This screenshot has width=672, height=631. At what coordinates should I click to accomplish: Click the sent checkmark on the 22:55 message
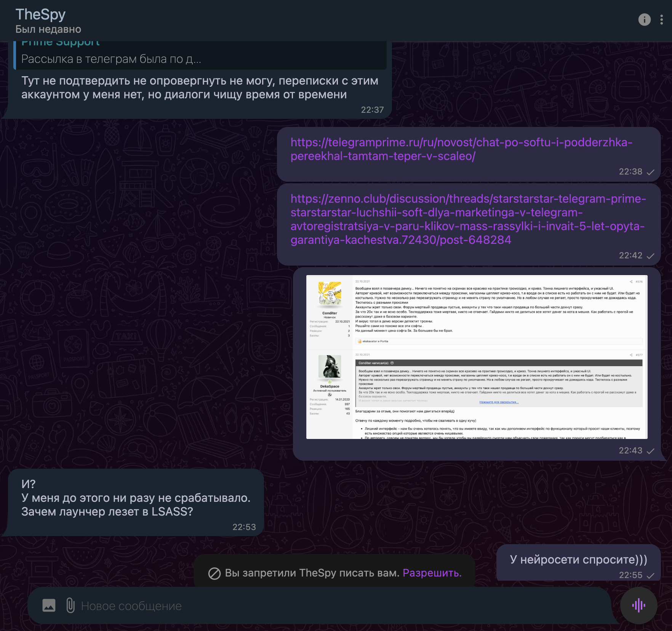pos(651,575)
